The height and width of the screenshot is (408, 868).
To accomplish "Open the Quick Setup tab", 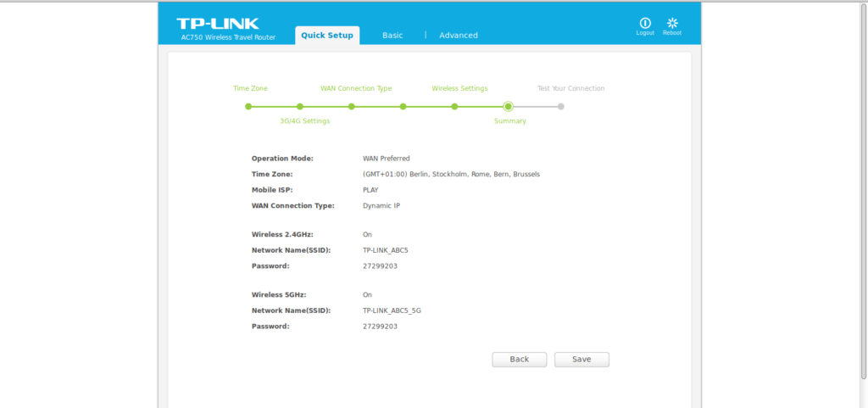I will click(327, 35).
